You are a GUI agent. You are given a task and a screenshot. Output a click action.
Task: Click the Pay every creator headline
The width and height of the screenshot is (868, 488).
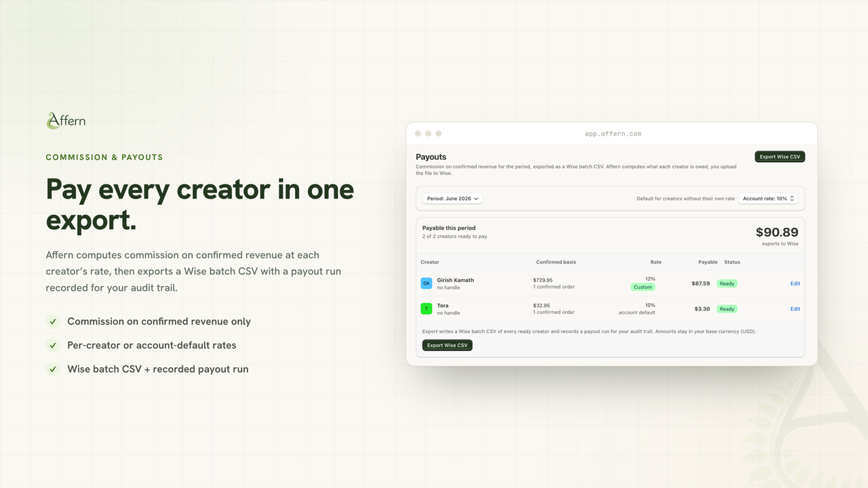(200, 204)
